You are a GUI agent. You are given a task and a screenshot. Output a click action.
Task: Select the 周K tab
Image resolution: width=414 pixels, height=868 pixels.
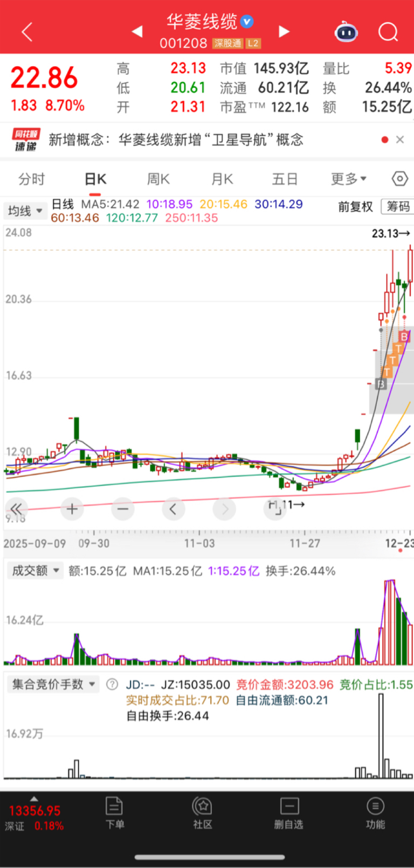pos(158,179)
